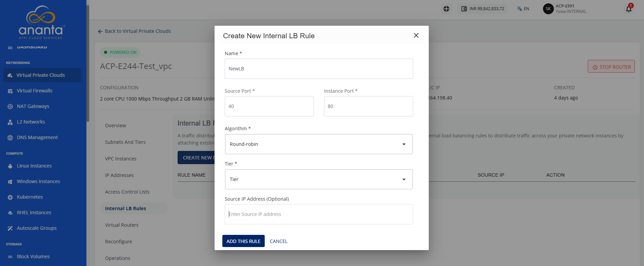Viewport: 644px width, 266px height.
Task: Click the Source Port input field
Action: [x=269, y=106]
